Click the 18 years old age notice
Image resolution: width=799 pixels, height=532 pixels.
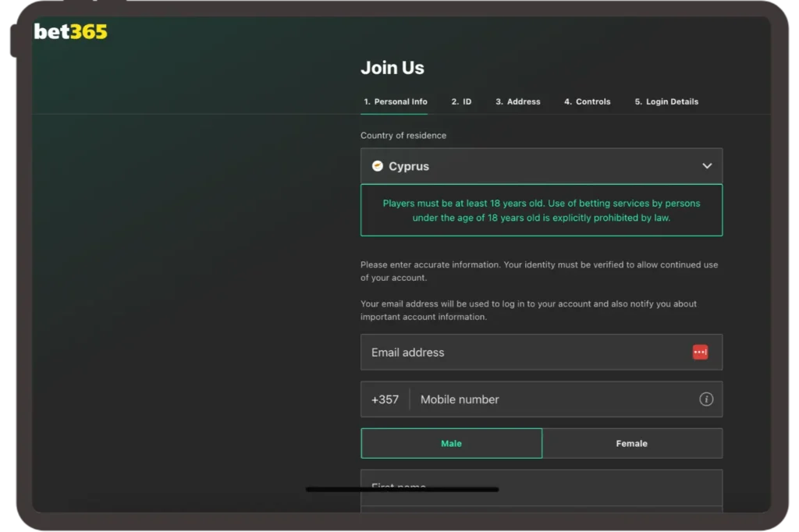tap(542, 211)
